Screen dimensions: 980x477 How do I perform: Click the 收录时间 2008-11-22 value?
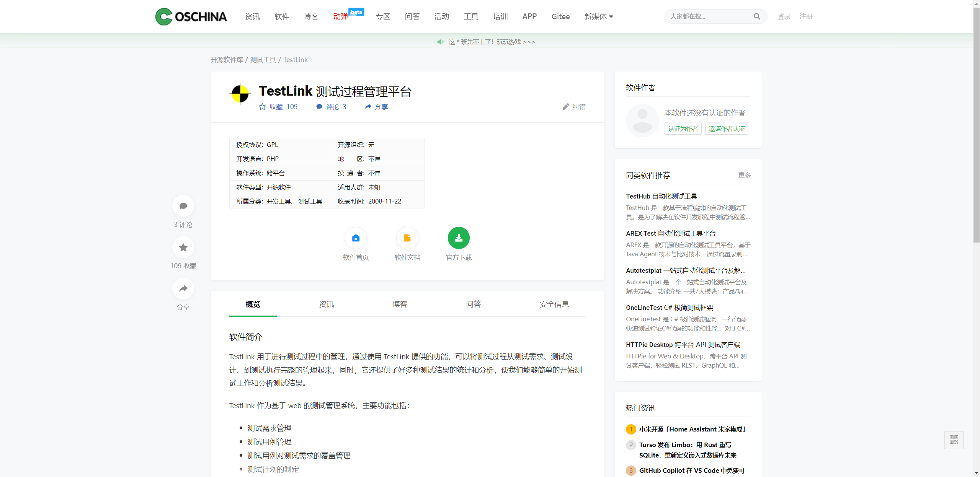tap(385, 201)
